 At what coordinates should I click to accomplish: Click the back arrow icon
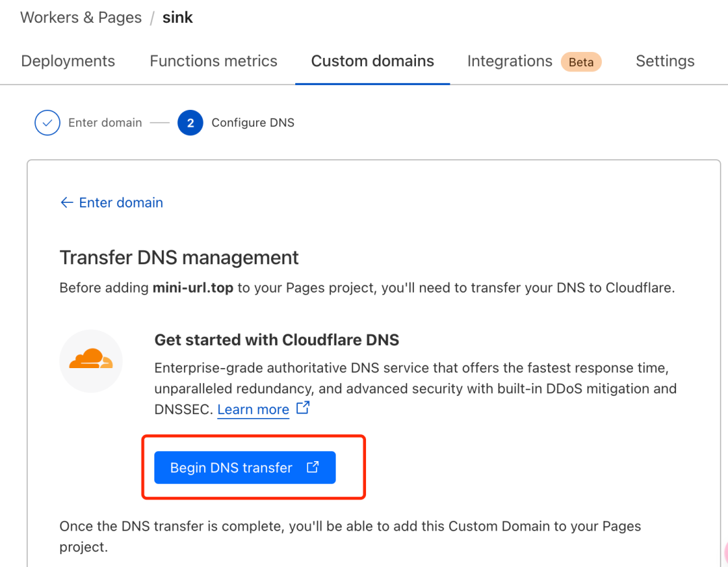[67, 202]
